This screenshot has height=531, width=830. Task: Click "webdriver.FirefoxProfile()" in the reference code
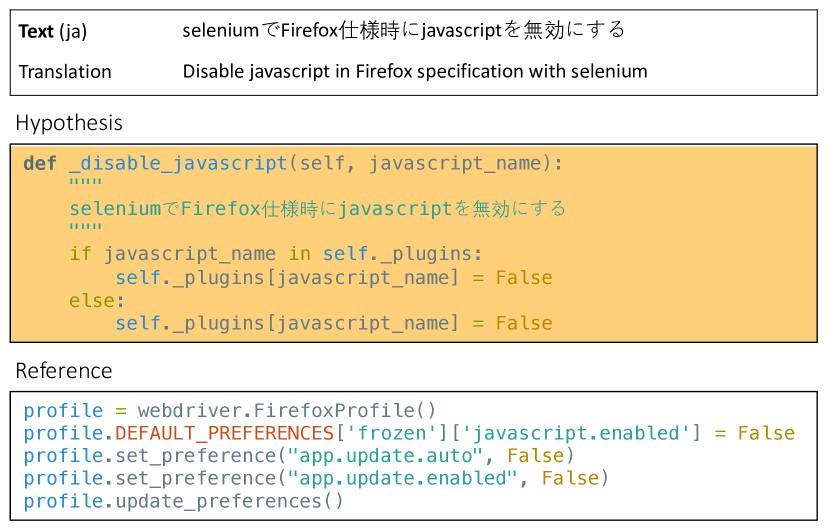(287, 411)
